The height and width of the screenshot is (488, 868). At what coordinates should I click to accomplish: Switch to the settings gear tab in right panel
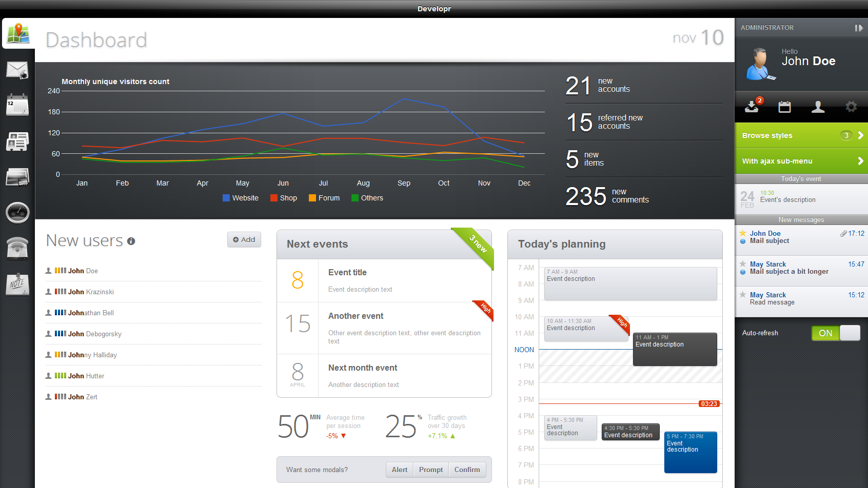pos(851,107)
